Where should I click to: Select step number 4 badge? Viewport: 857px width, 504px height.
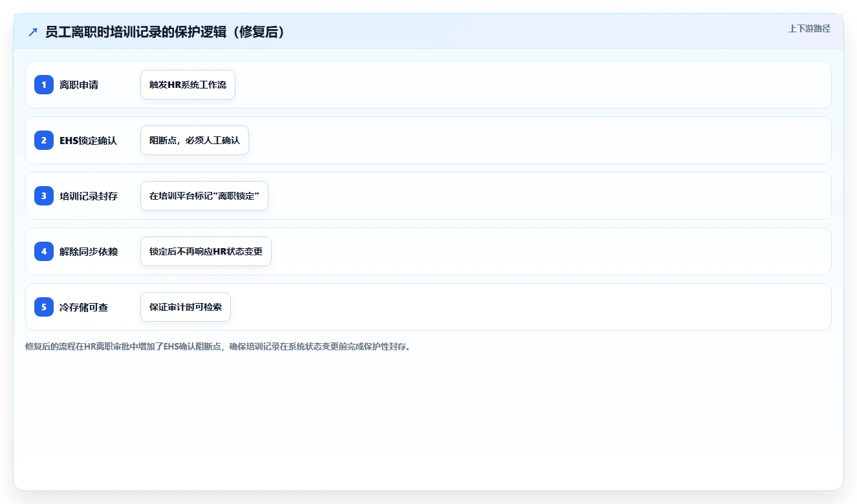point(44,251)
